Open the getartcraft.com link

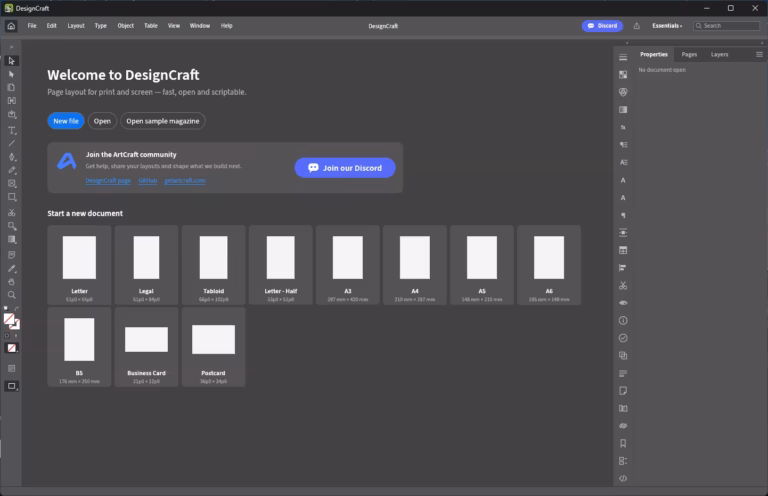tap(185, 181)
